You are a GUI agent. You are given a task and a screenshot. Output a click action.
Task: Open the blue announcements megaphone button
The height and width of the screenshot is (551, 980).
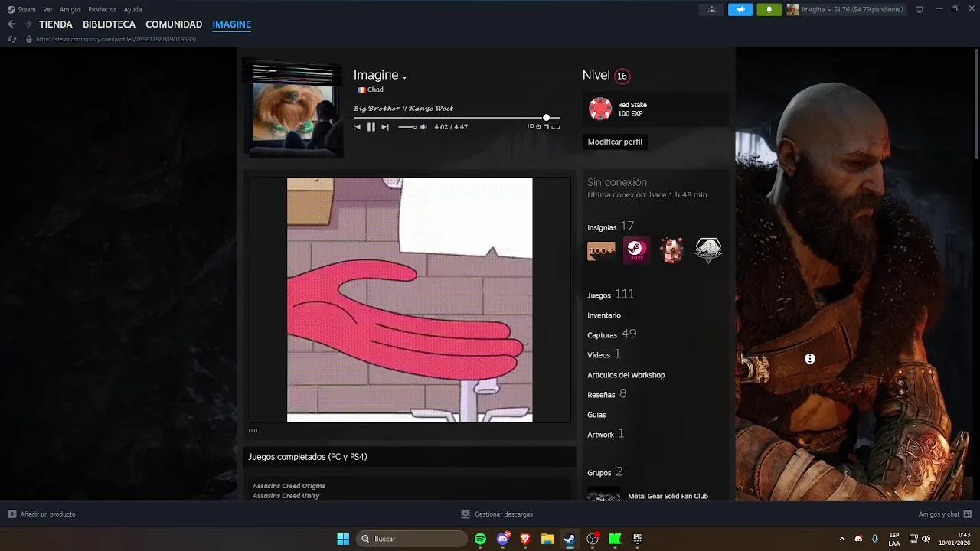(x=740, y=9)
